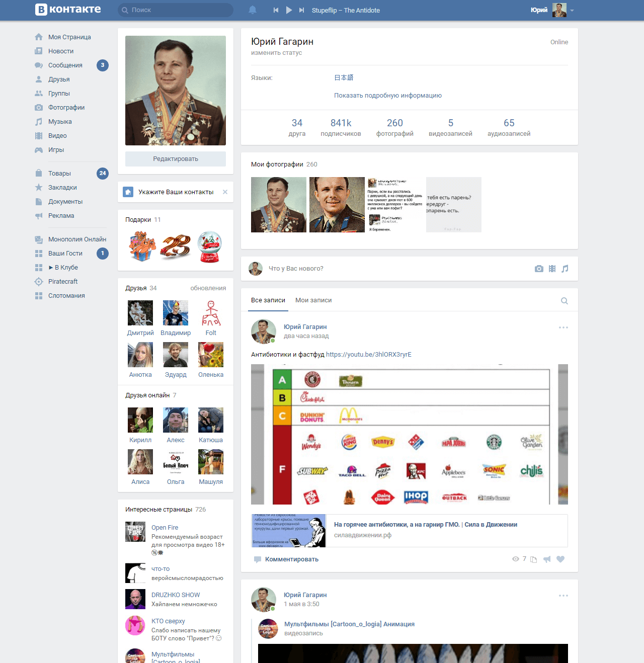644x663 pixels.
Task: Click the snow globe gift
Action: pyautogui.click(x=210, y=247)
